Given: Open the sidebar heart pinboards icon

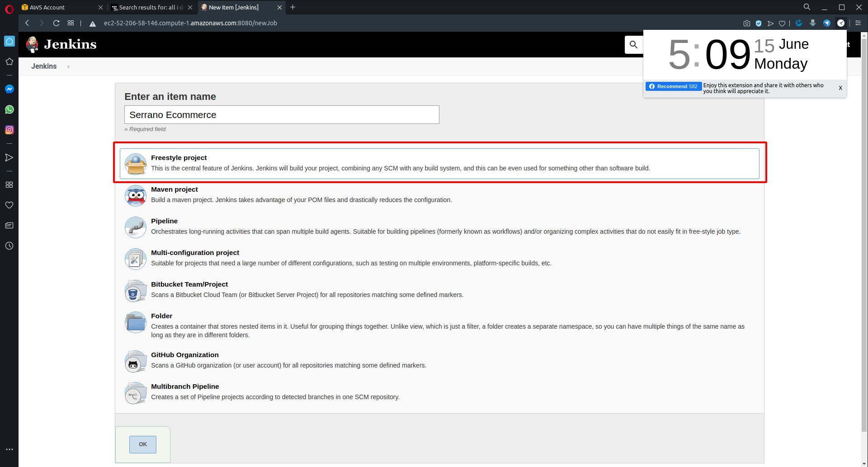Looking at the screenshot, I should pyautogui.click(x=9, y=205).
